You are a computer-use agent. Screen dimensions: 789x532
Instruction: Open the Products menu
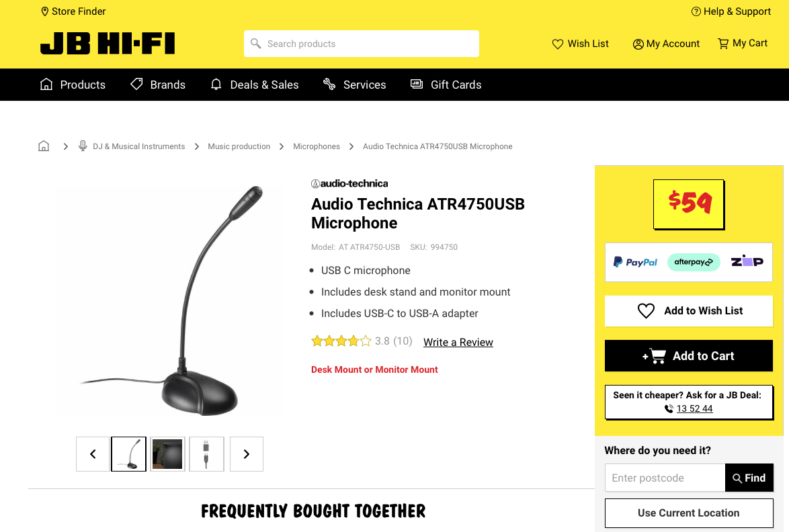click(73, 85)
